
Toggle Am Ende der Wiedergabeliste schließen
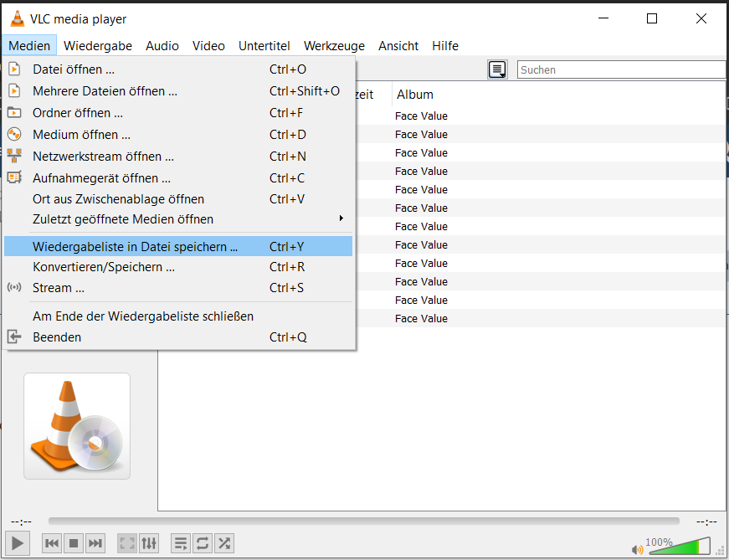point(178,316)
